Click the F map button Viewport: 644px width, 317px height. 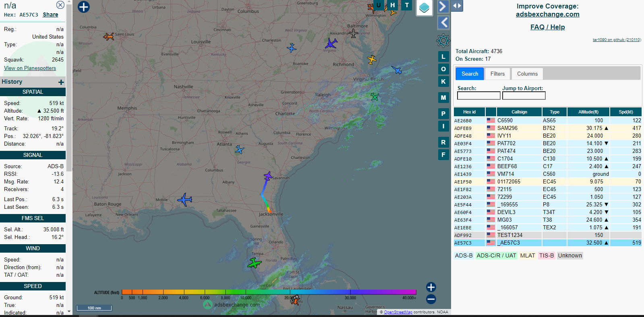coord(443,155)
